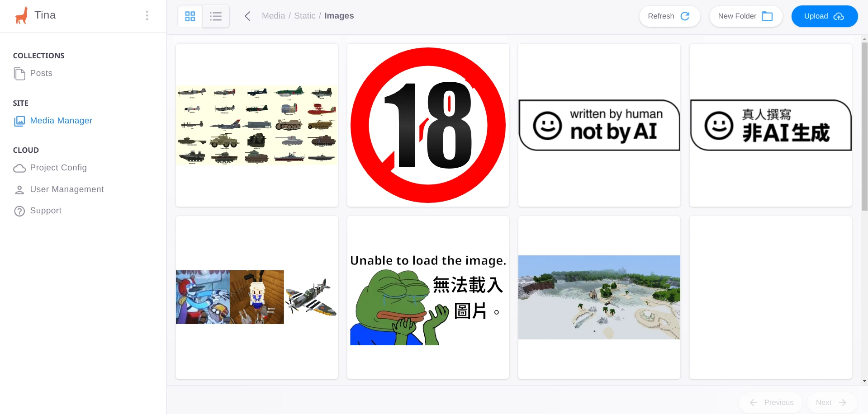Click the vertical scrollbar in media grid
The height and width of the screenshot is (414, 868).
(864, 127)
